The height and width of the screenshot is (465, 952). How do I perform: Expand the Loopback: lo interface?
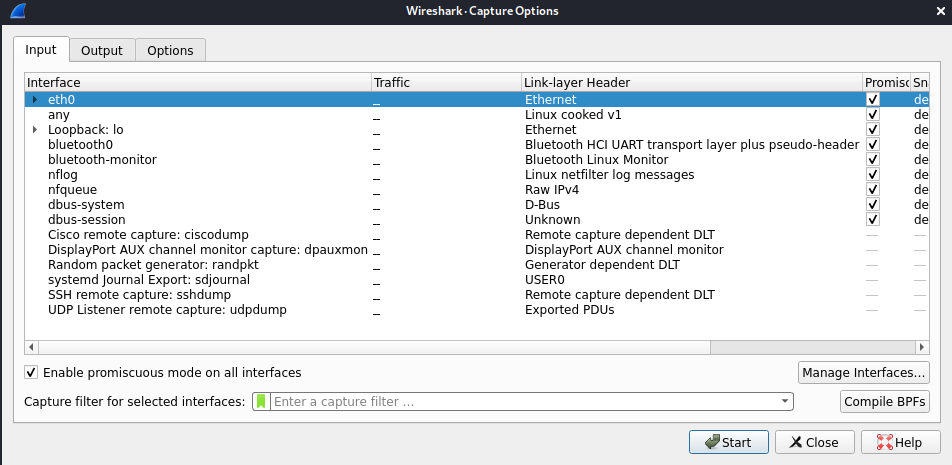coord(35,129)
